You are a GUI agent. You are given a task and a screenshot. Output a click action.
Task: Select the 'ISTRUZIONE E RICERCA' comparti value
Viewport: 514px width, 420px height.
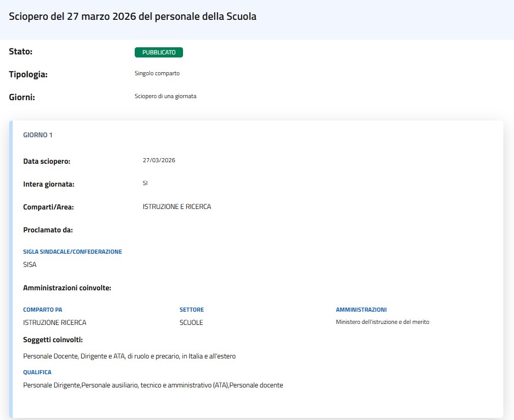pos(177,207)
